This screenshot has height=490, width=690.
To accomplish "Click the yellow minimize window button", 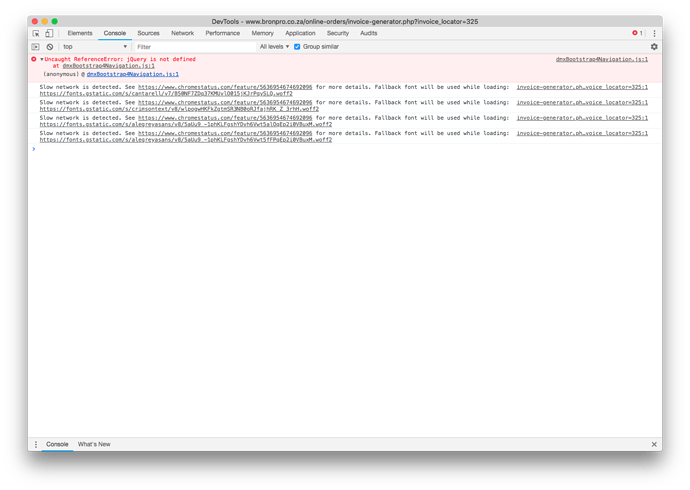I will (x=44, y=21).
